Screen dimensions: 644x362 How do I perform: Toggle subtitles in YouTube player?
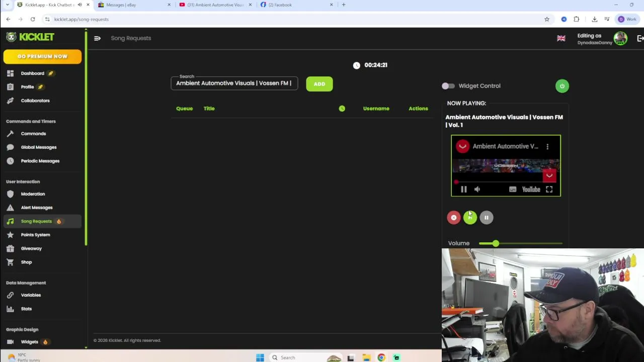(x=513, y=190)
